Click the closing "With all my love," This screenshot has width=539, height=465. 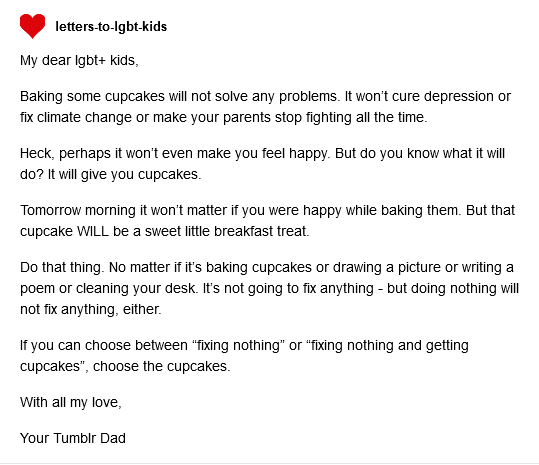(x=71, y=402)
